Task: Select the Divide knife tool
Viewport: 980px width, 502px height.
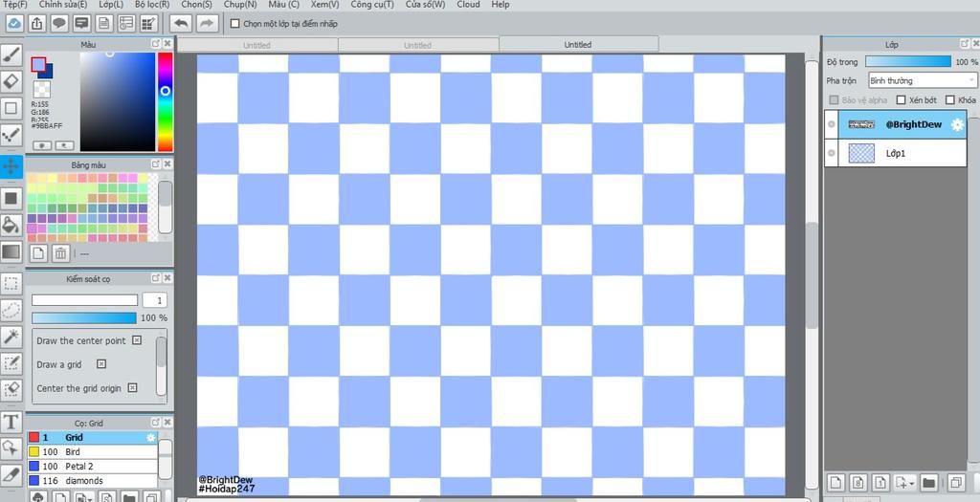Action: tap(11, 474)
